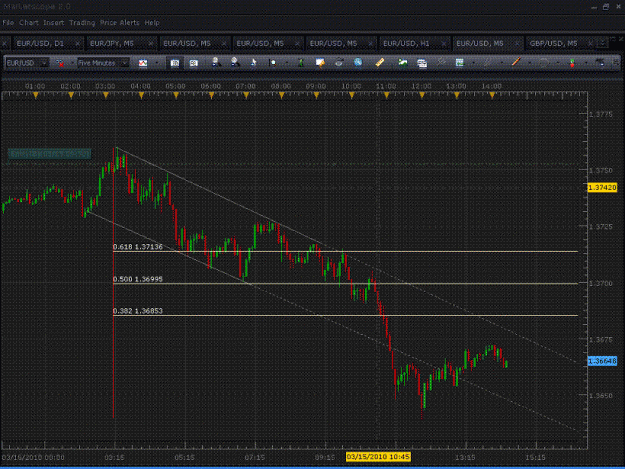Click the red X remove icon
The image size is (625, 469).
click(60, 63)
